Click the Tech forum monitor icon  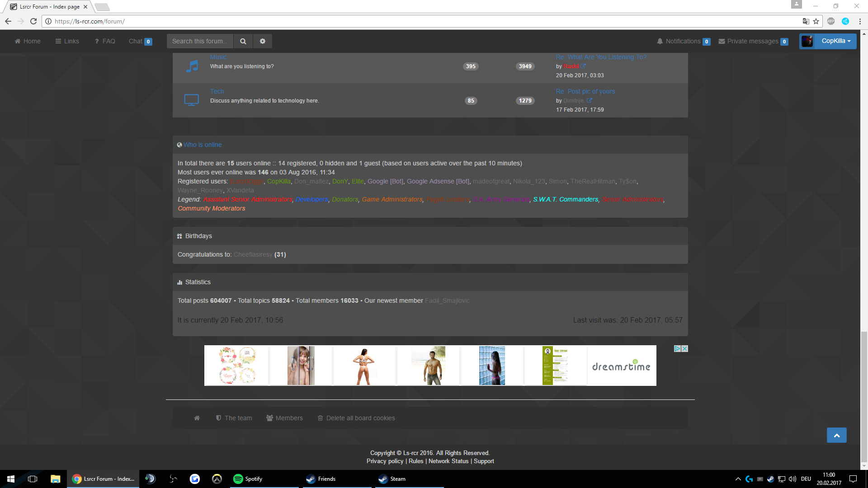(192, 100)
